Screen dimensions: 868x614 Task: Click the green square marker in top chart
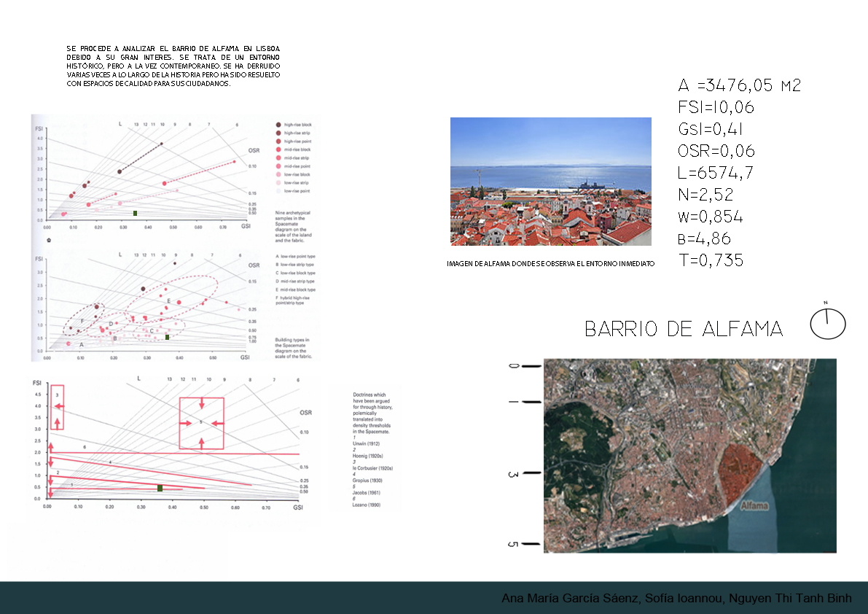(135, 213)
